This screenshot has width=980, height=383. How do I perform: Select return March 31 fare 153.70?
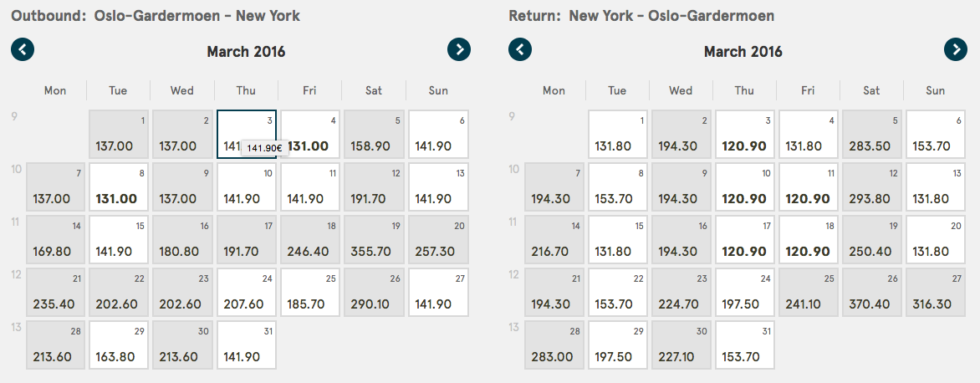coord(744,345)
